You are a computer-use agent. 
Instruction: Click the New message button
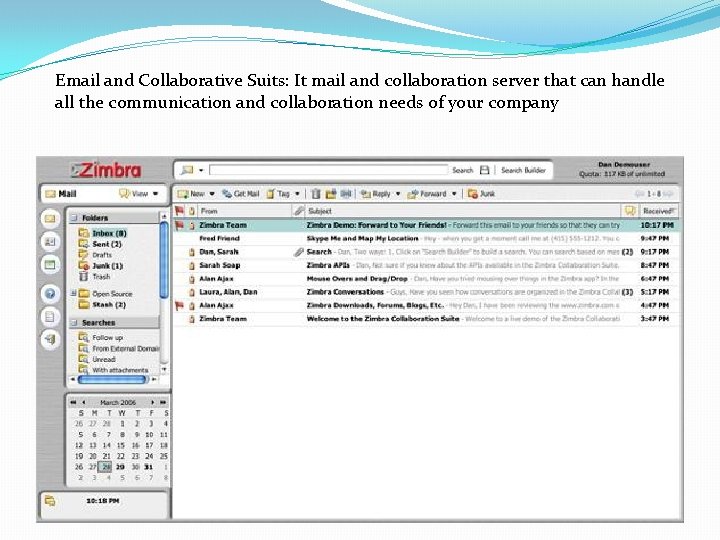coord(192,194)
